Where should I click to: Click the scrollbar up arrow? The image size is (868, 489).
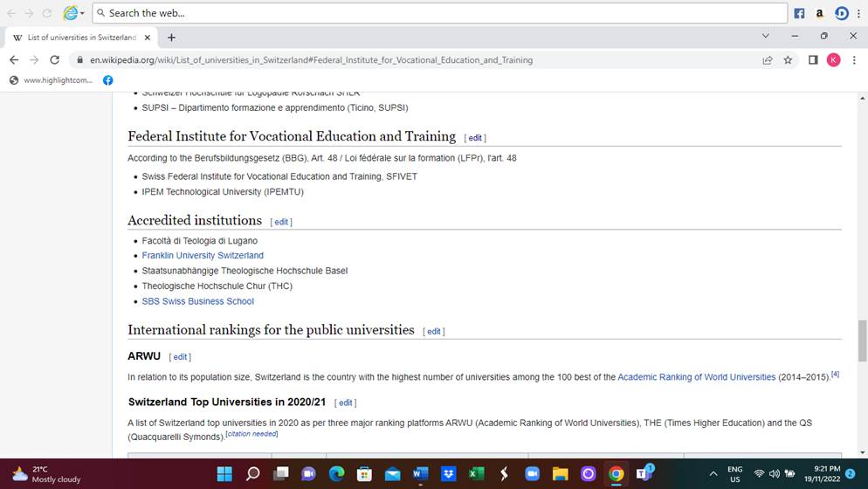(862, 98)
